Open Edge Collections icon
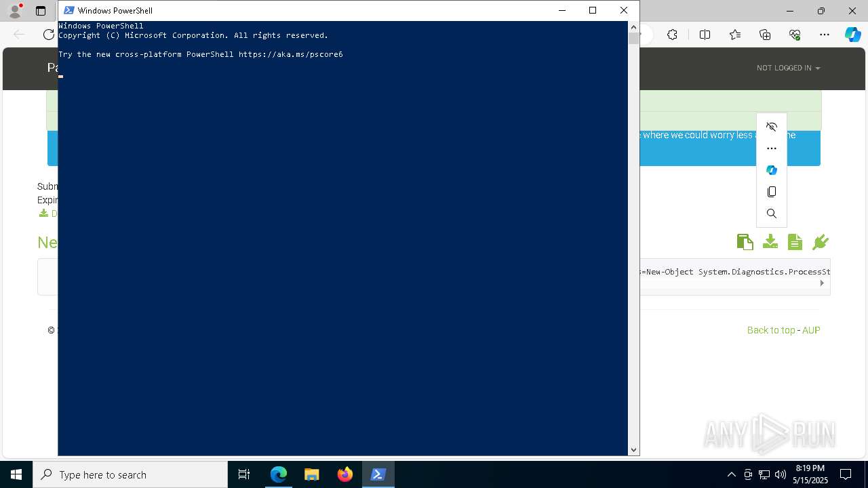The width and height of the screenshot is (868, 488). click(x=765, y=35)
